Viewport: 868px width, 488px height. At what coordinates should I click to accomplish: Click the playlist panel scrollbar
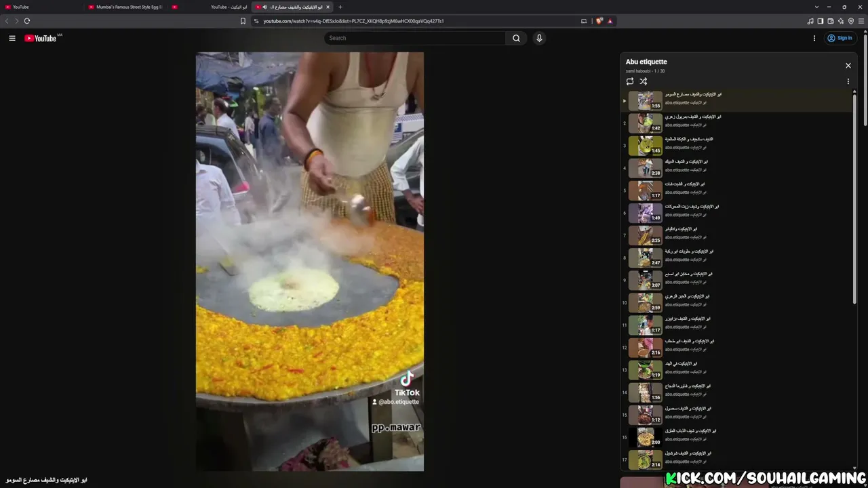pyautogui.click(x=854, y=200)
